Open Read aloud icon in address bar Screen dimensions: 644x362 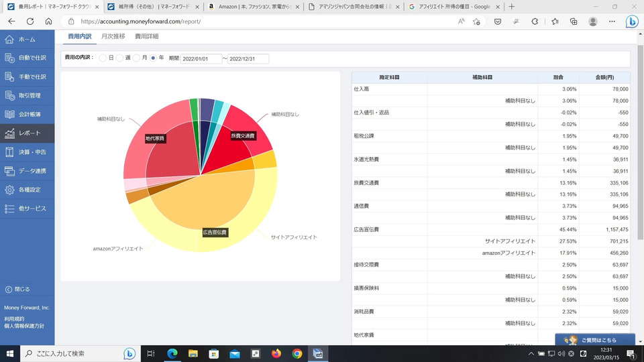coord(462,21)
